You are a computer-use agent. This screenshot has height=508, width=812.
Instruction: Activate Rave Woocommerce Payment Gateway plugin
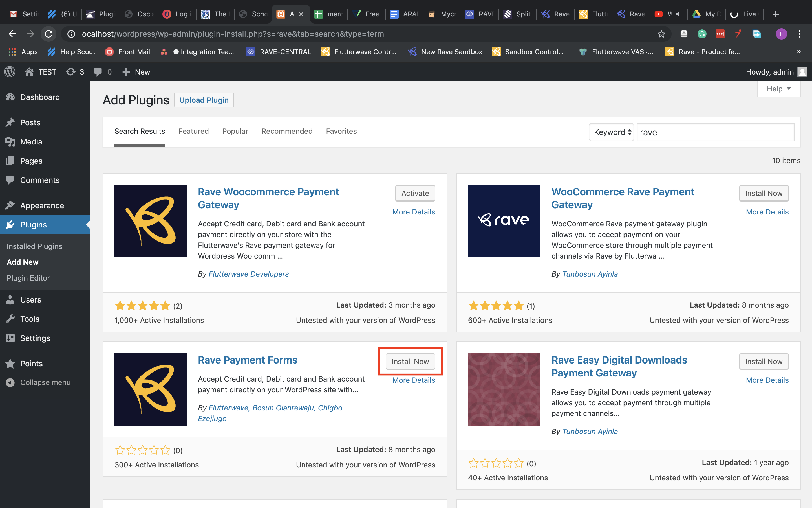click(x=415, y=193)
